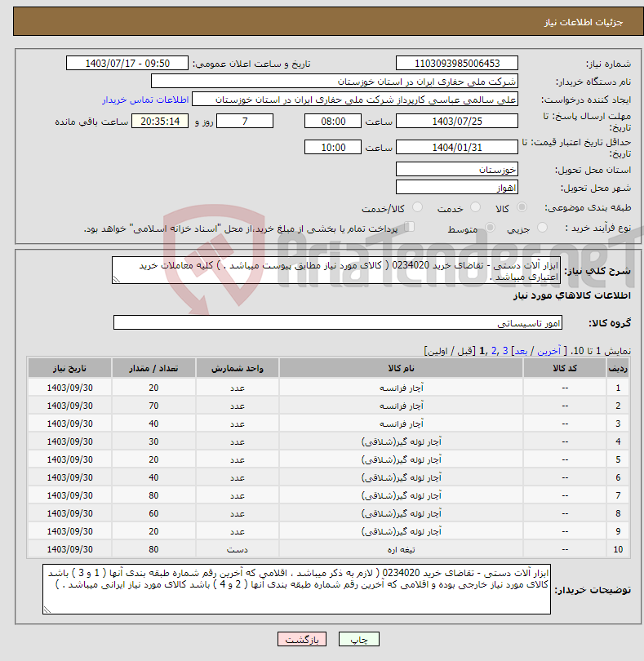The width and height of the screenshot is (644, 661).
Task: Click the تاریخ نیاز column header
Action: (69, 368)
